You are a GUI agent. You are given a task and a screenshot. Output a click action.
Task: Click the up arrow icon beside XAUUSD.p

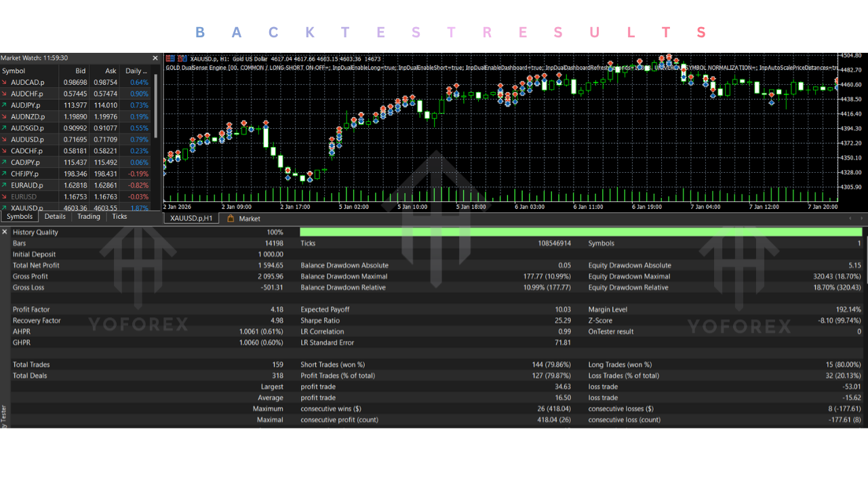[x=5, y=207]
